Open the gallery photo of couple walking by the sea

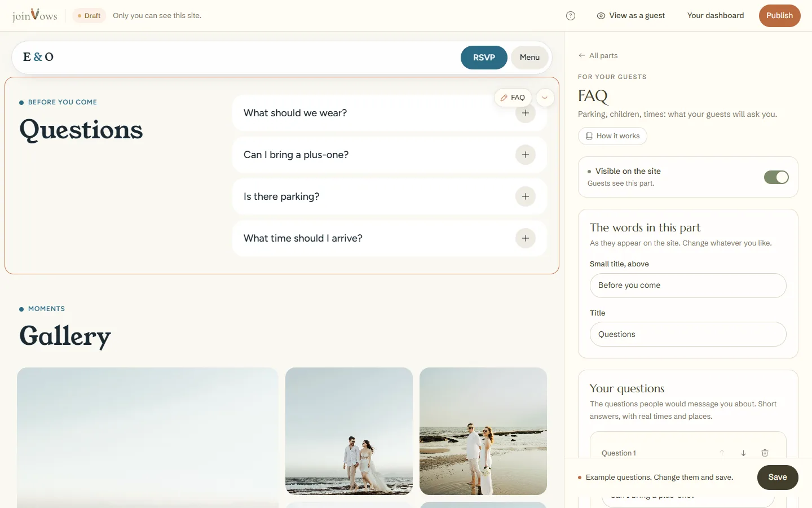[x=349, y=431]
